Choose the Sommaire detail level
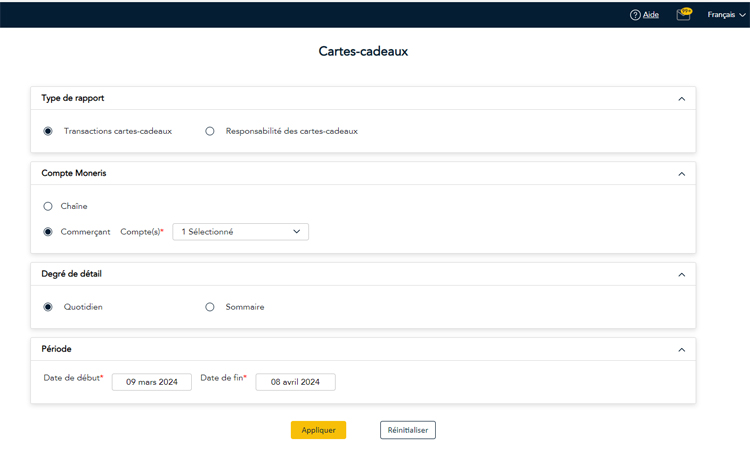Screen dimensions: 750x454 (210, 307)
